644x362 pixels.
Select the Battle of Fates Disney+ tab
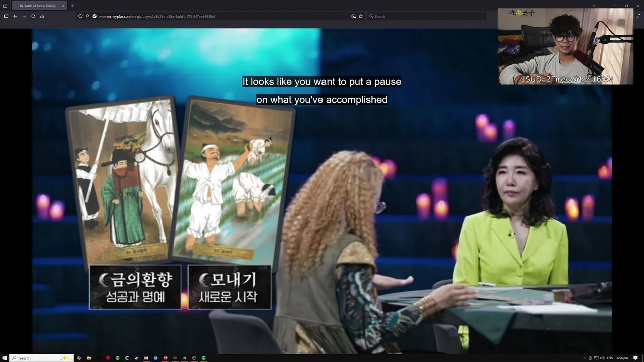pyautogui.click(x=40, y=6)
